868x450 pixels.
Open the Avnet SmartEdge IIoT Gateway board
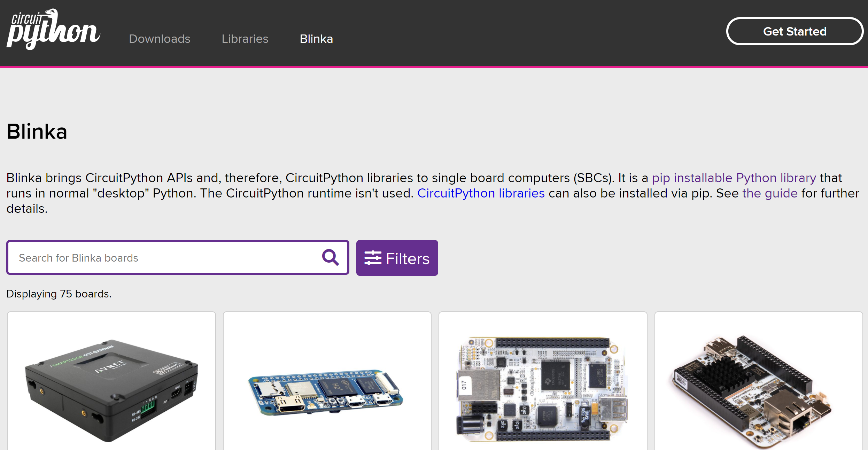[x=111, y=381]
